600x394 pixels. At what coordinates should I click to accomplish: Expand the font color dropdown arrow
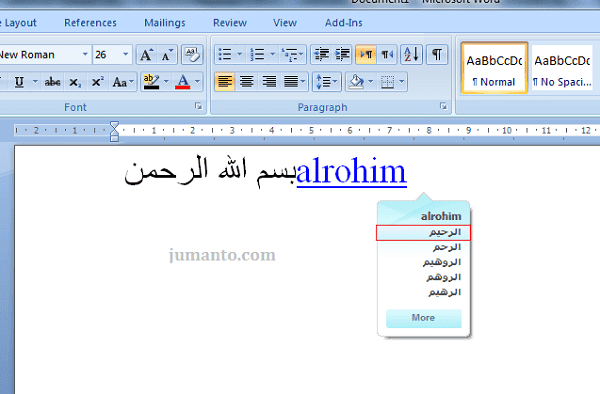click(x=197, y=81)
